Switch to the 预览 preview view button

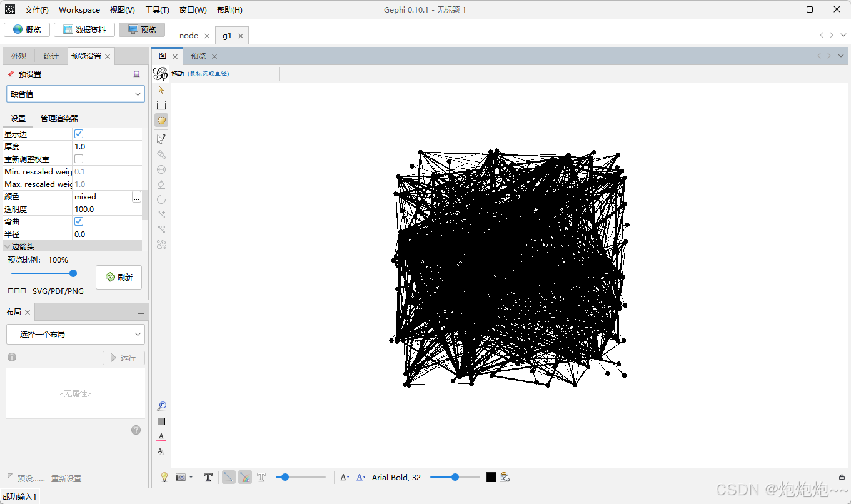[142, 29]
